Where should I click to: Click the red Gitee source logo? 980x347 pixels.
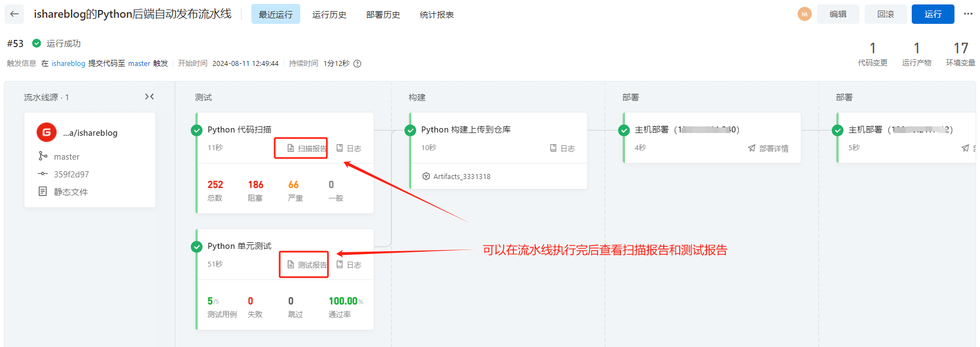click(47, 132)
